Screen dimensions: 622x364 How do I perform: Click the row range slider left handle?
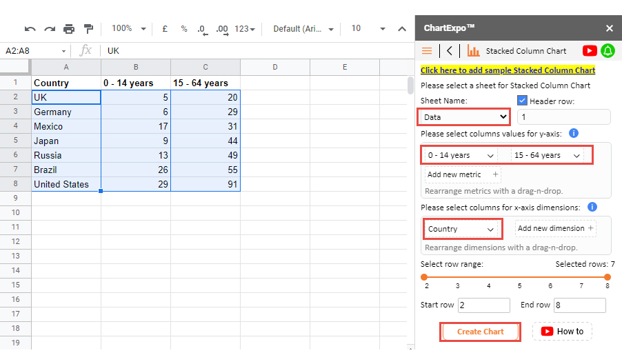424,276
